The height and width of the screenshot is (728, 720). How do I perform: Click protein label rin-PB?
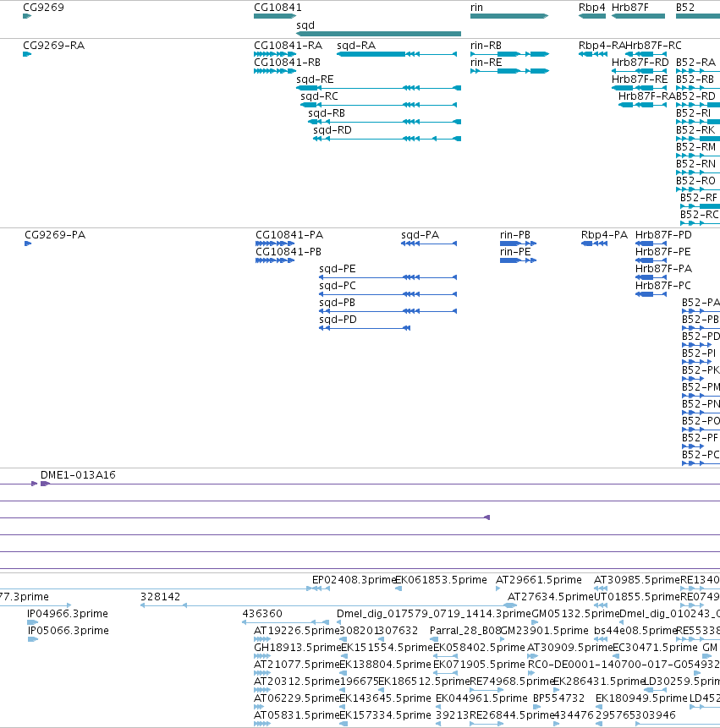[x=515, y=235]
